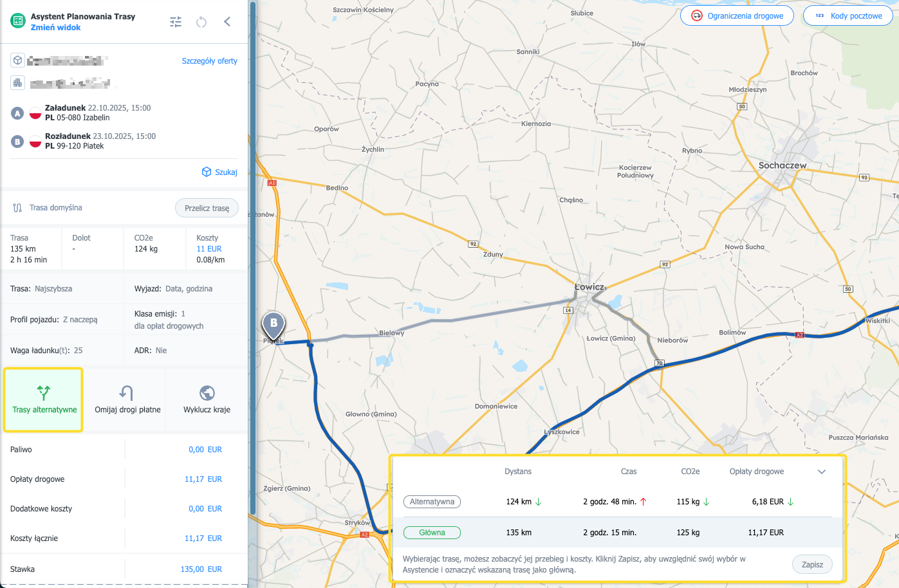Toggle Ograniczenia drogowe map layer
The width and height of the screenshot is (899, 588).
[x=737, y=15]
